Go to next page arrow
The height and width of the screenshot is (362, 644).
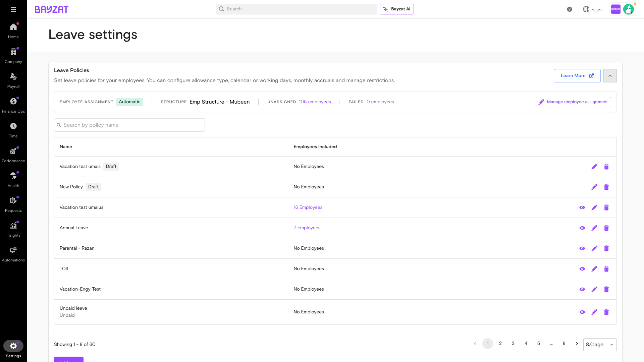point(577,344)
